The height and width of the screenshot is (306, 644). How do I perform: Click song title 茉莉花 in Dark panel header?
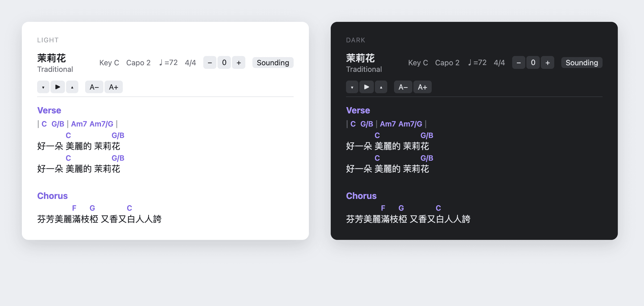(x=360, y=58)
